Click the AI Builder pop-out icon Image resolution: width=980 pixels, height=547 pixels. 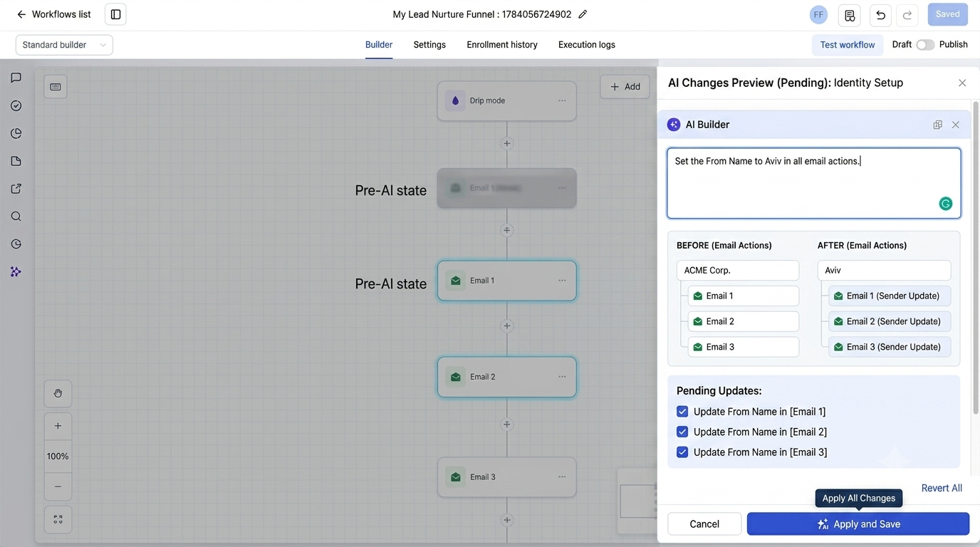tap(938, 125)
